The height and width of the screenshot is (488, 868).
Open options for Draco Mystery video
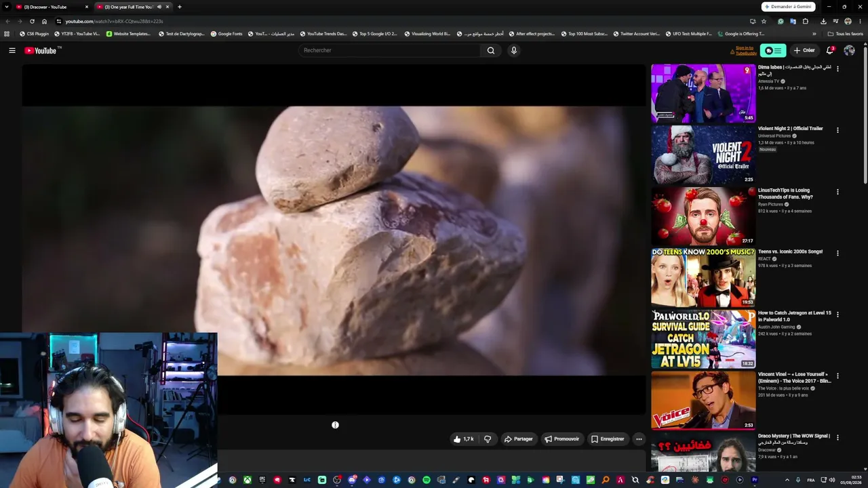[837, 437]
